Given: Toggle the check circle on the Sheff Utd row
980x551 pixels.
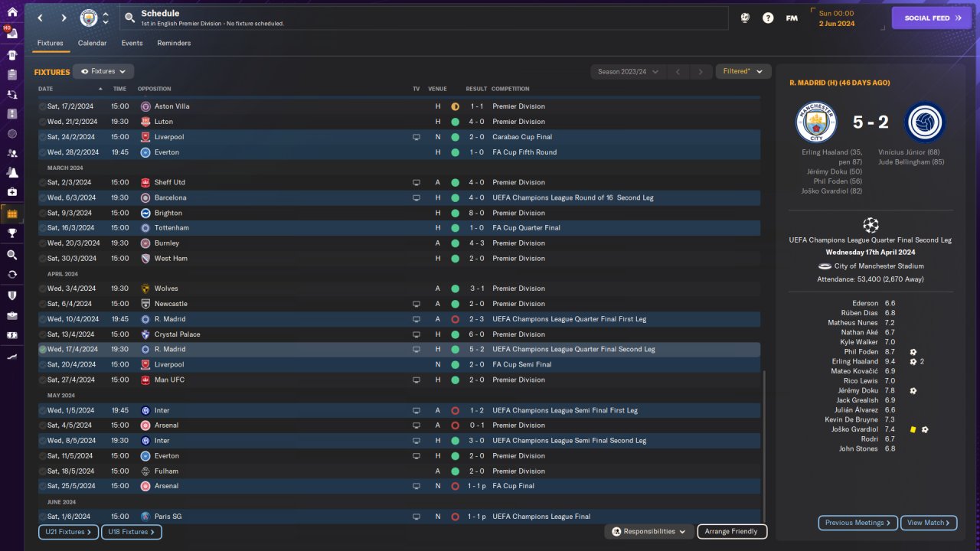Looking at the screenshot, I should 42,182.
